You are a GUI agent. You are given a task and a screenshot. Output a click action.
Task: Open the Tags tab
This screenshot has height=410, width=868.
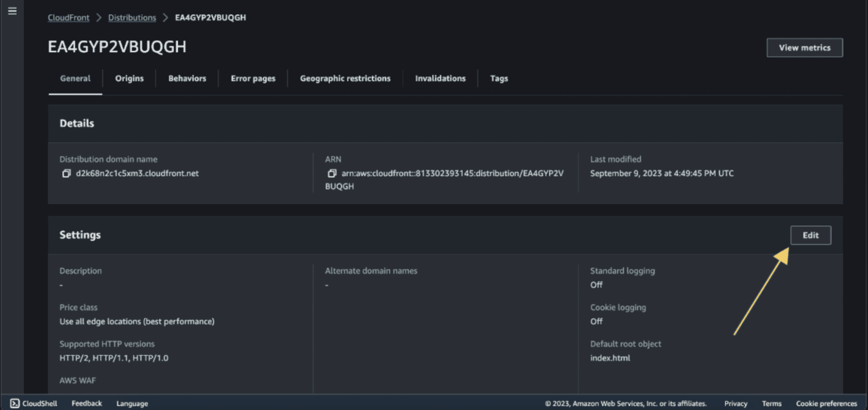499,78
